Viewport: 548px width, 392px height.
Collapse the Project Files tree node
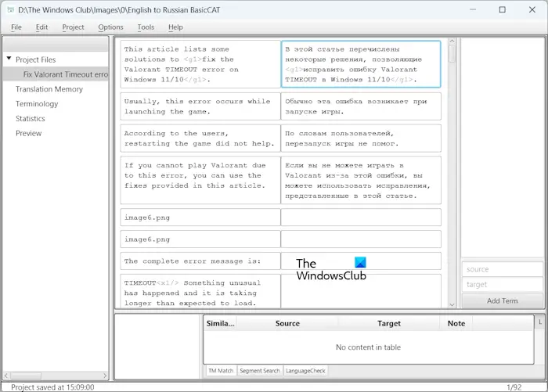9,59
